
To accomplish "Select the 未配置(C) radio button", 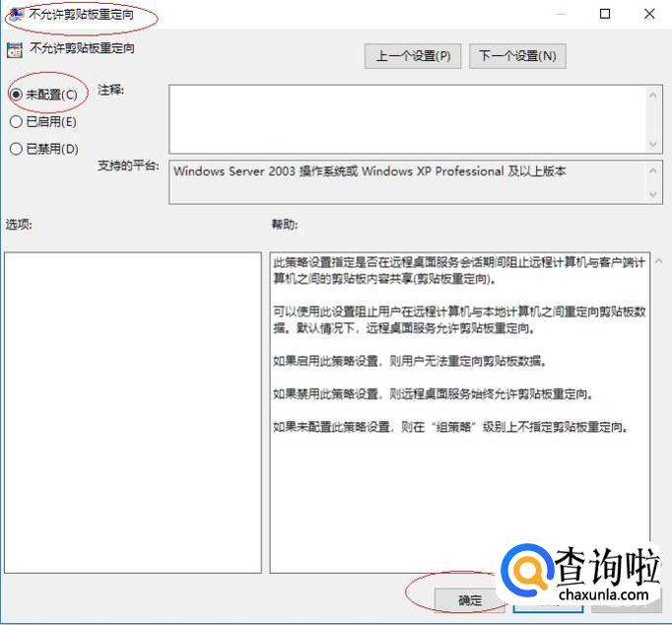I will coord(16,95).
